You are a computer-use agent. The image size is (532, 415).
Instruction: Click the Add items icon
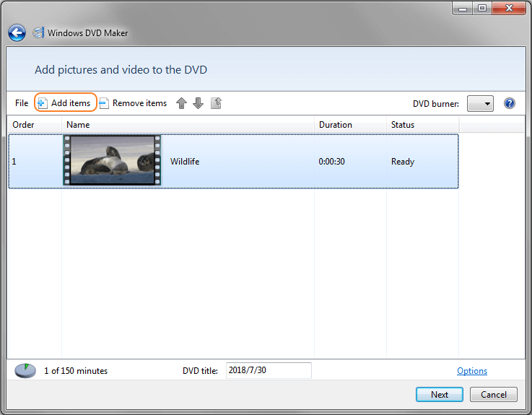(x=43, y=103)
